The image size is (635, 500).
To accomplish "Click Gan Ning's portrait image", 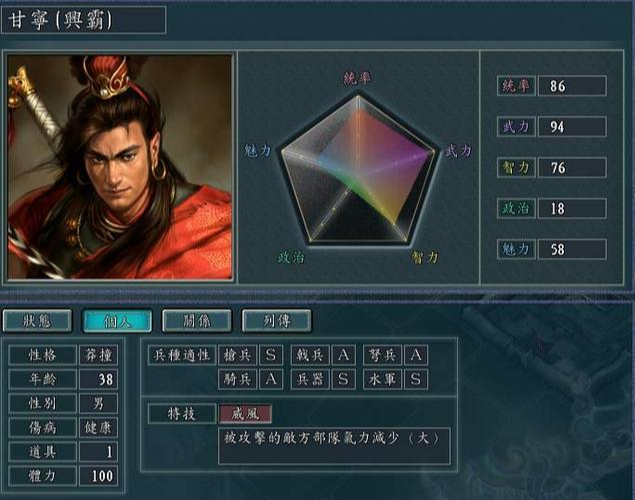I will (120, 167).
